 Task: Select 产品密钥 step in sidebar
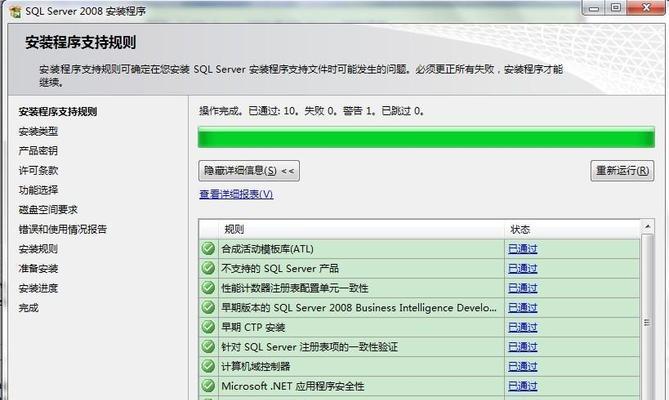tap(38, 151)
